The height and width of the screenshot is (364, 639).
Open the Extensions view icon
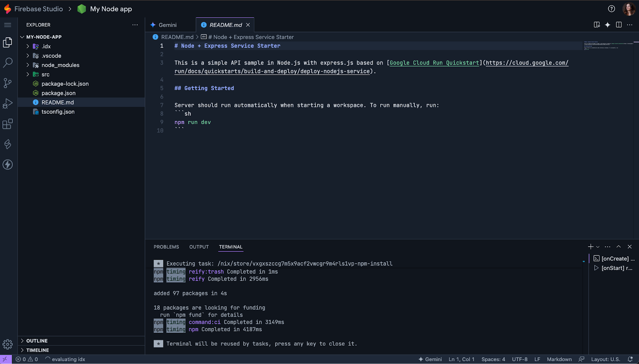[8, 124]
